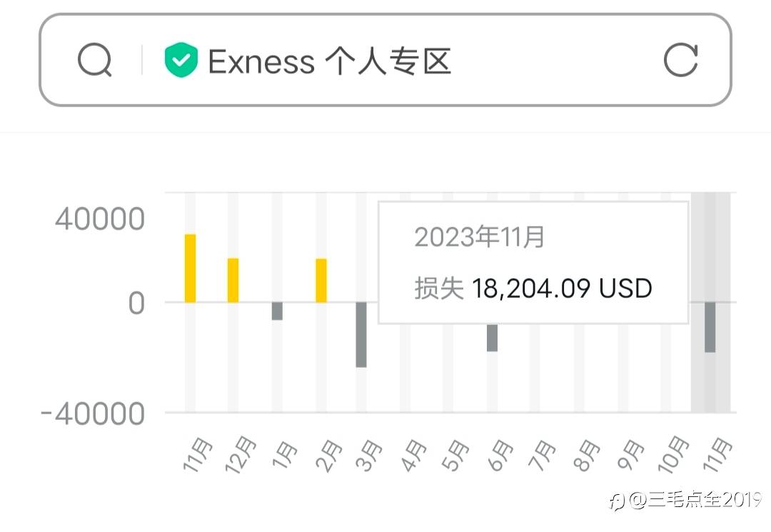Screen dimensions: 771x532
Task: Click the 2023年11月 tooltip title
Action: [479, 237]
